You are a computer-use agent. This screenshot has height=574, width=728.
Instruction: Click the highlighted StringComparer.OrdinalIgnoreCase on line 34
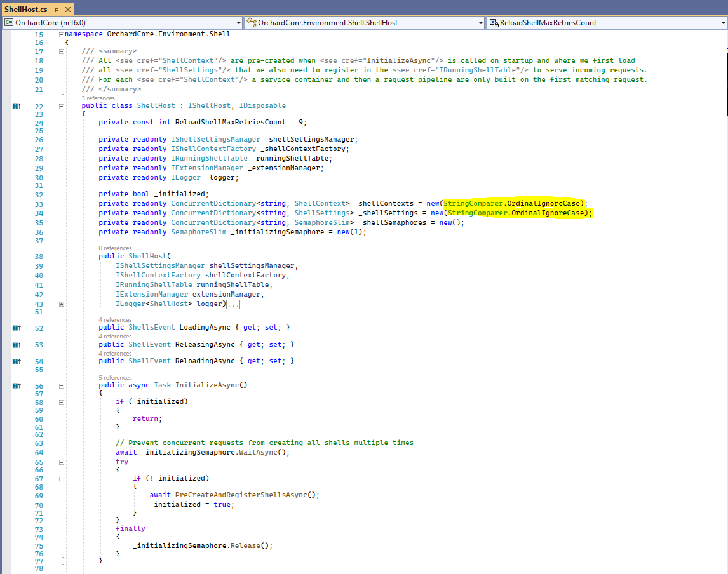pos(516,213)
